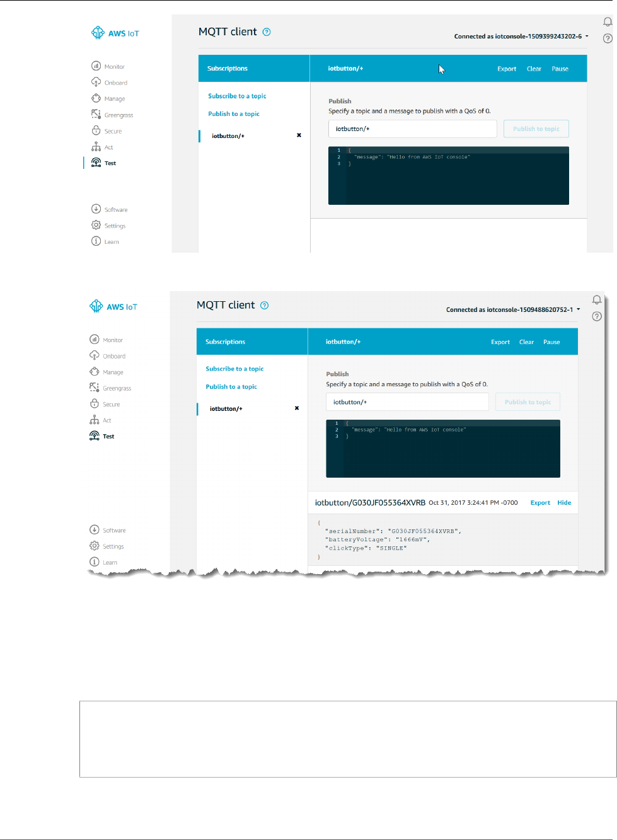
Task: Click inside the lower message JSON editor
Action: coord(443,449)
